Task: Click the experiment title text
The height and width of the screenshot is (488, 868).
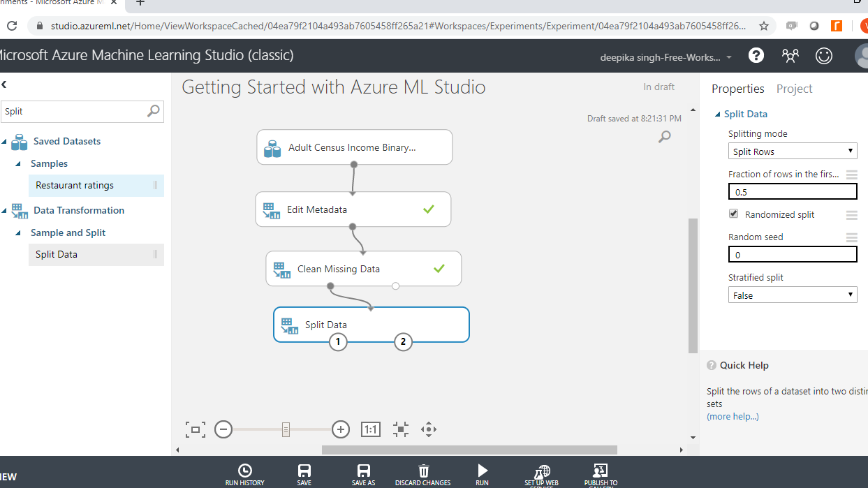Action: pyautogui.click(x=334, y=87)
